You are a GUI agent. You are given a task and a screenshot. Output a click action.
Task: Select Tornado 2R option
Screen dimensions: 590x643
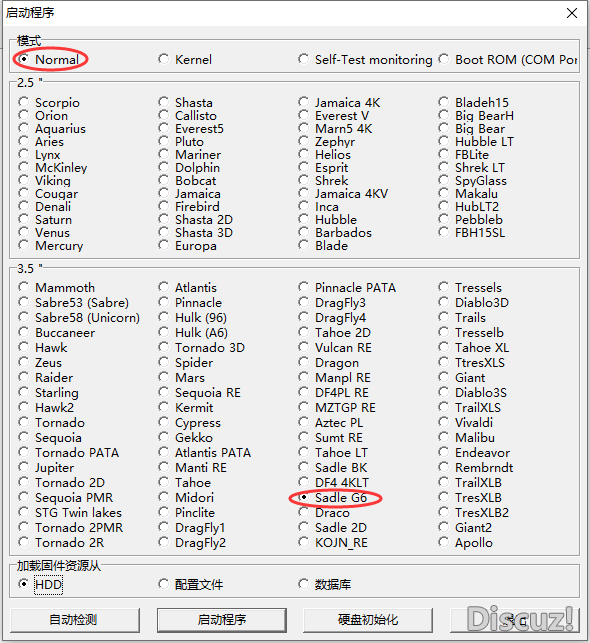pyautogui.click(x=24, y=542)
